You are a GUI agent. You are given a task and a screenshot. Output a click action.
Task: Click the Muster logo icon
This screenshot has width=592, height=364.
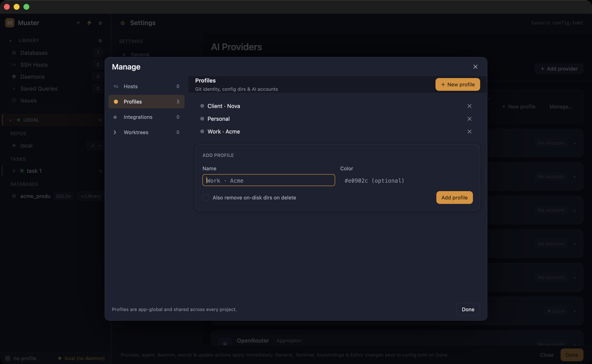(x=10, y=23)
